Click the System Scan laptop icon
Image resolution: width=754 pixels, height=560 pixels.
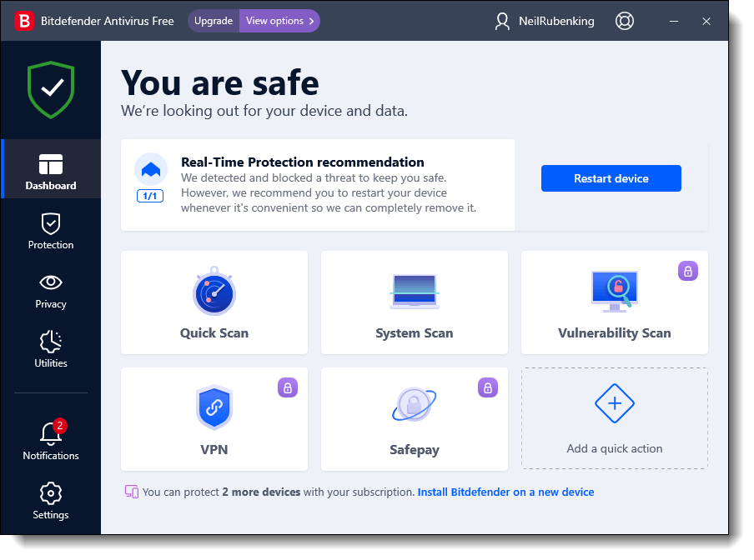pos(414,292)
